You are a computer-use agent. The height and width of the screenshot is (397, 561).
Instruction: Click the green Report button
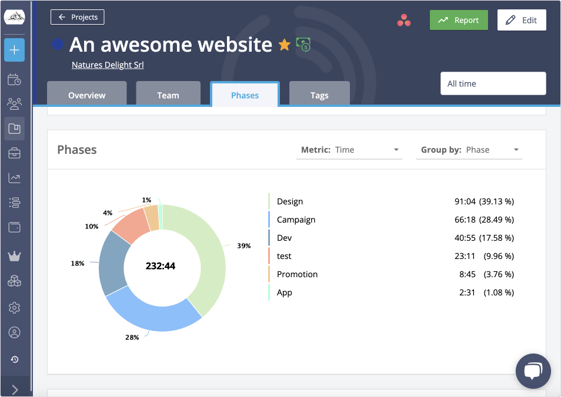(459, 20)
